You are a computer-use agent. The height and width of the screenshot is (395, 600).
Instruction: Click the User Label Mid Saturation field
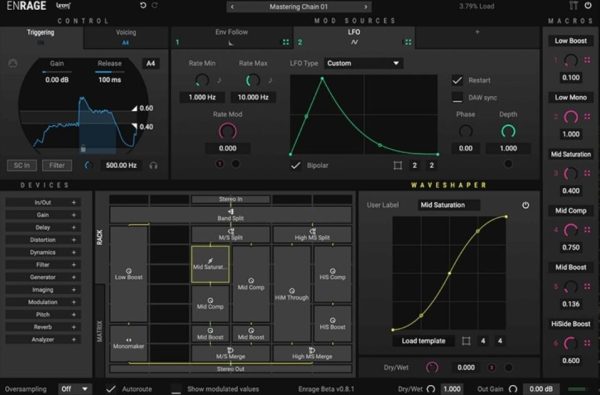click(448, 205)
